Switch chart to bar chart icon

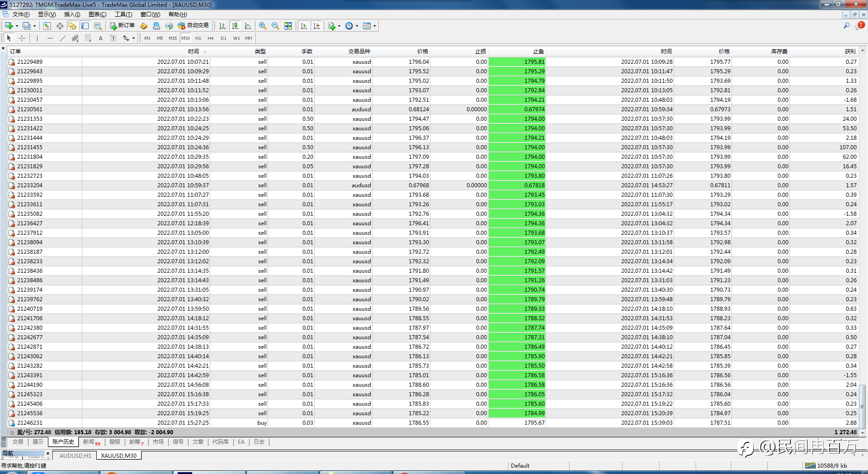[x=222, y=26]
